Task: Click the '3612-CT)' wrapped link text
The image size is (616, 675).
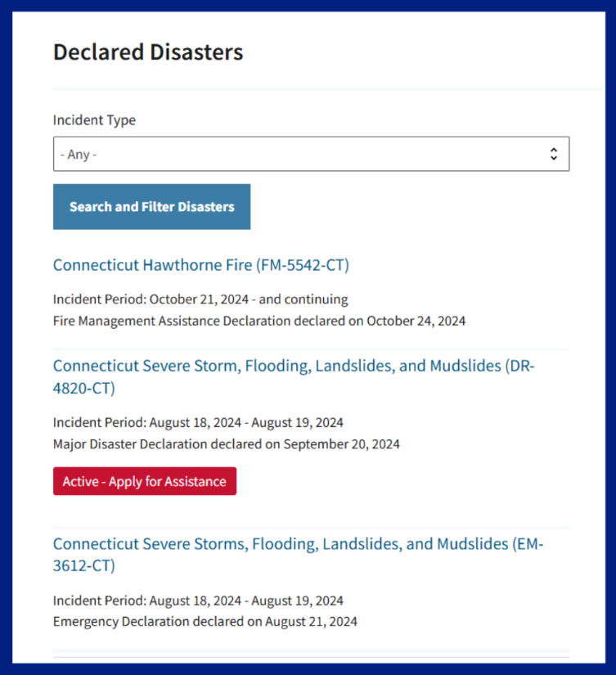Action: point(84,565)
